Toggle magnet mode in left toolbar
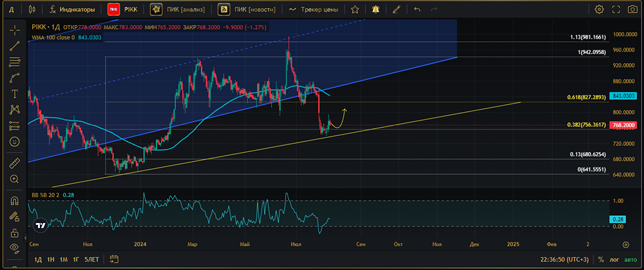644x270 pixels. tap(15, 200)
